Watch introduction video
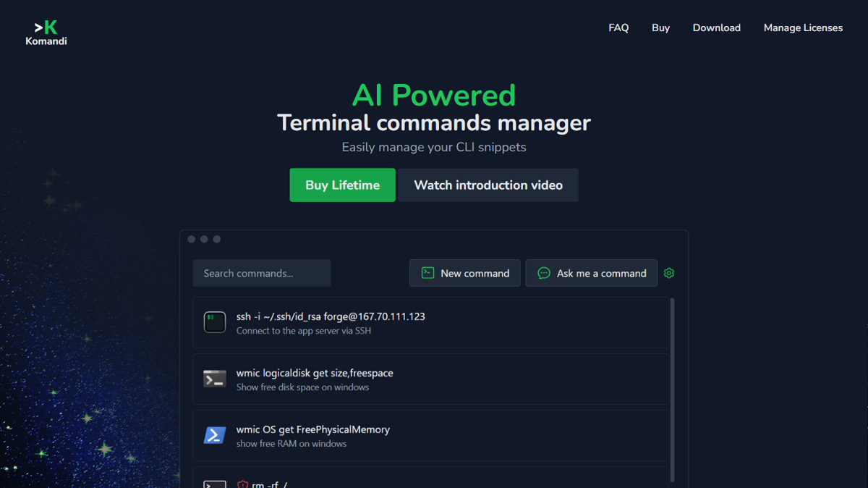This screenshot has width=868, height=488. point(488,185)
